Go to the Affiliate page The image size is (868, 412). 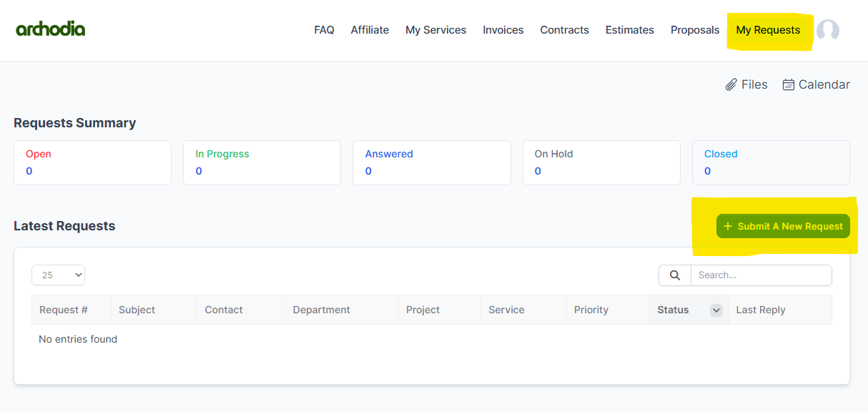[370, 30]
